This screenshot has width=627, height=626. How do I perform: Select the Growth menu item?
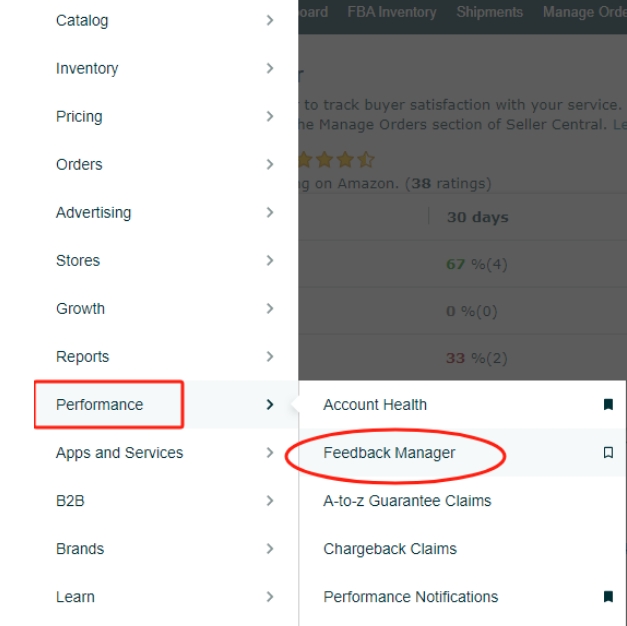80,308
